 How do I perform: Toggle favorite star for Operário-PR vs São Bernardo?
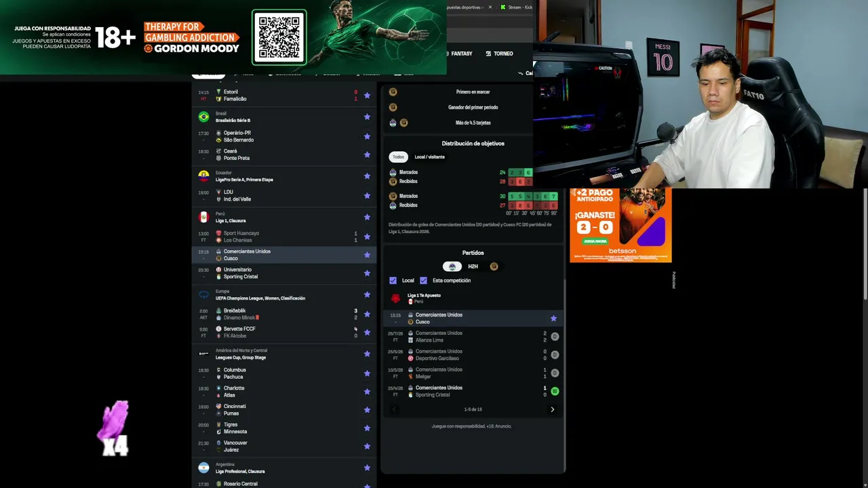367,136
